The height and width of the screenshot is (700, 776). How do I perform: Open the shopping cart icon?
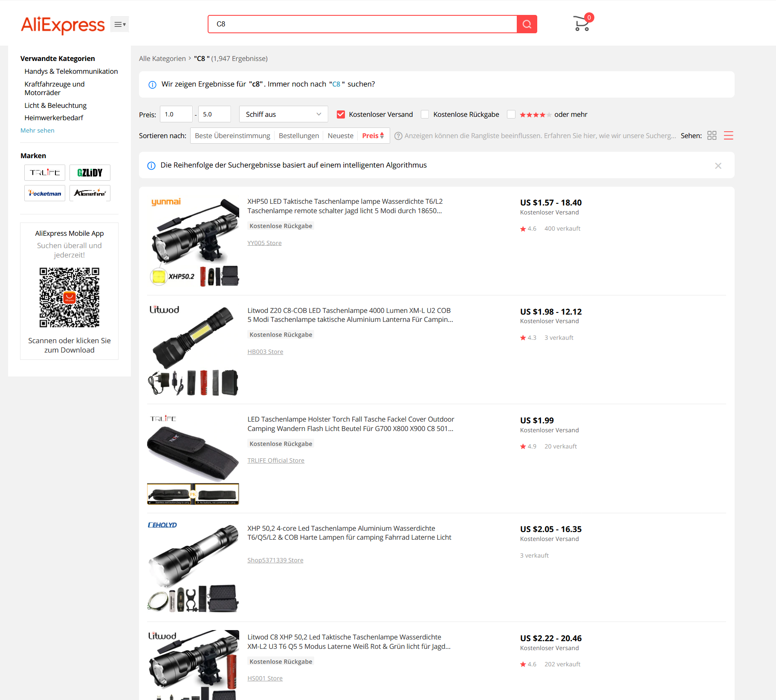tap(582, 23)
